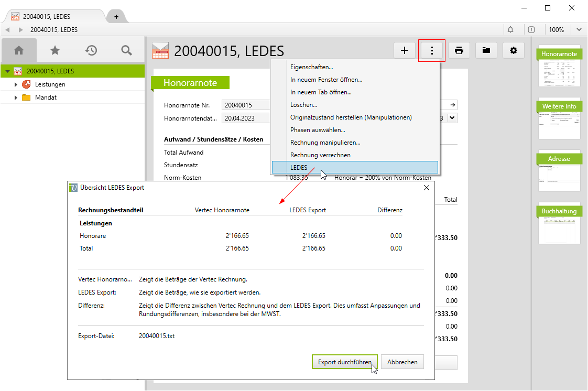Print the Honorarnote via printer icon
This screenshot has width=588, height=391.
tap(459, 50)
